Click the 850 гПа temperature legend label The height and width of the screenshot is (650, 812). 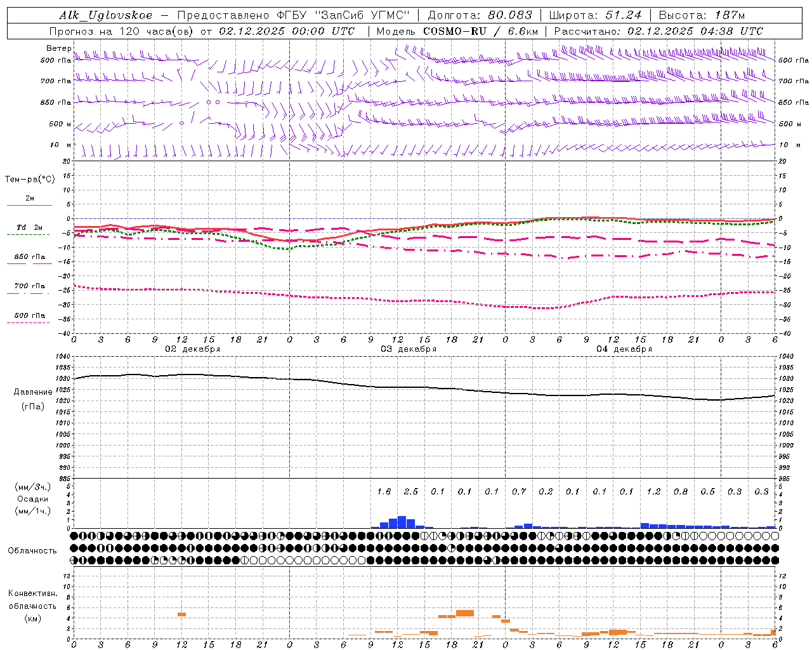point(29,257)
